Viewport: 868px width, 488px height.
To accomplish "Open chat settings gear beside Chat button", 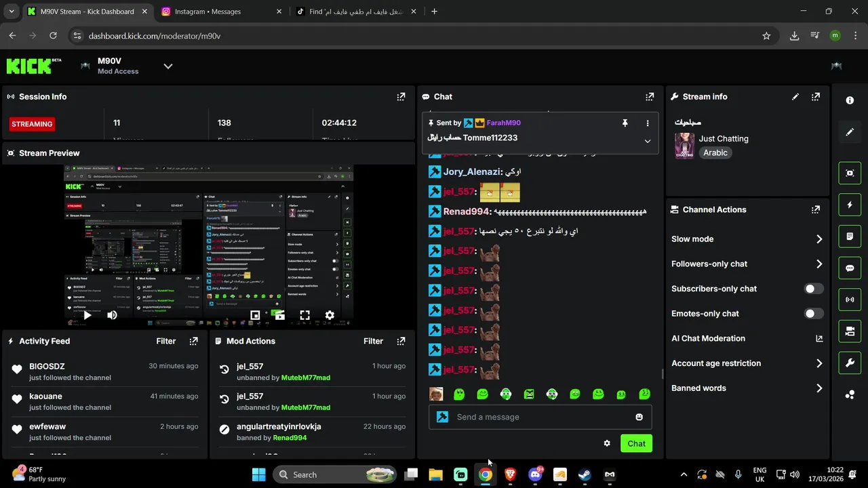I will pos(607,443).
